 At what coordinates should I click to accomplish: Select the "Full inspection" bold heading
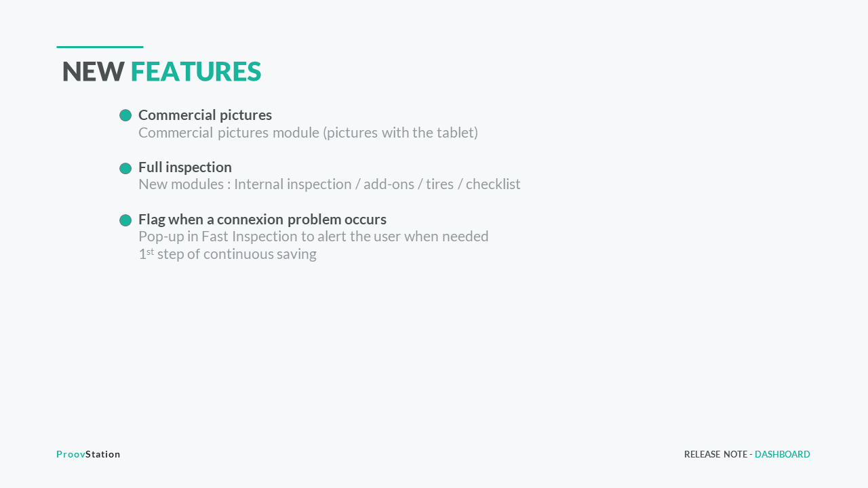coord(185,167)
